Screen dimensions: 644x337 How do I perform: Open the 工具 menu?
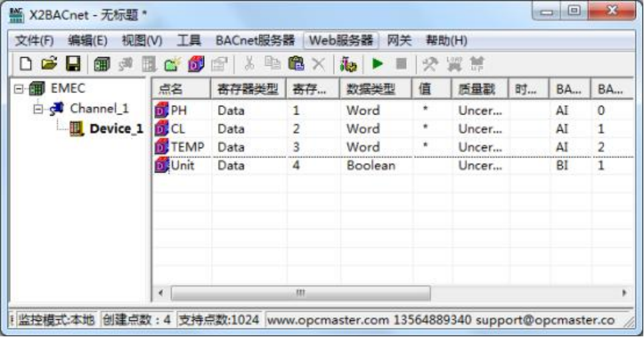point(189,41)
